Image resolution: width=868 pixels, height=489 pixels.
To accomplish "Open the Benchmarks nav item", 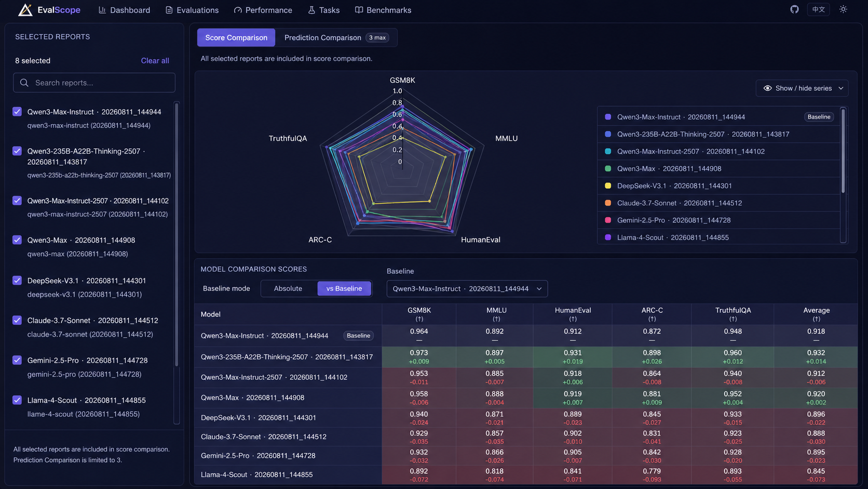I will [x=383, y=10].
